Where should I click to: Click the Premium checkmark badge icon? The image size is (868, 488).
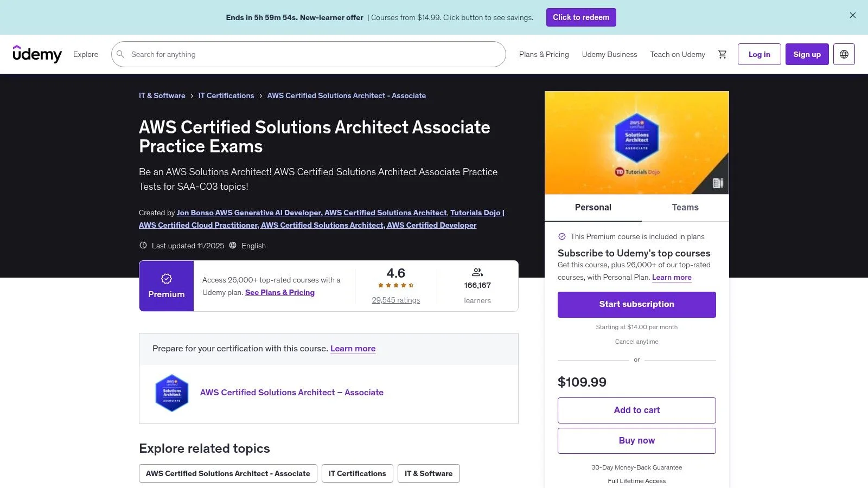pos(167,279)
